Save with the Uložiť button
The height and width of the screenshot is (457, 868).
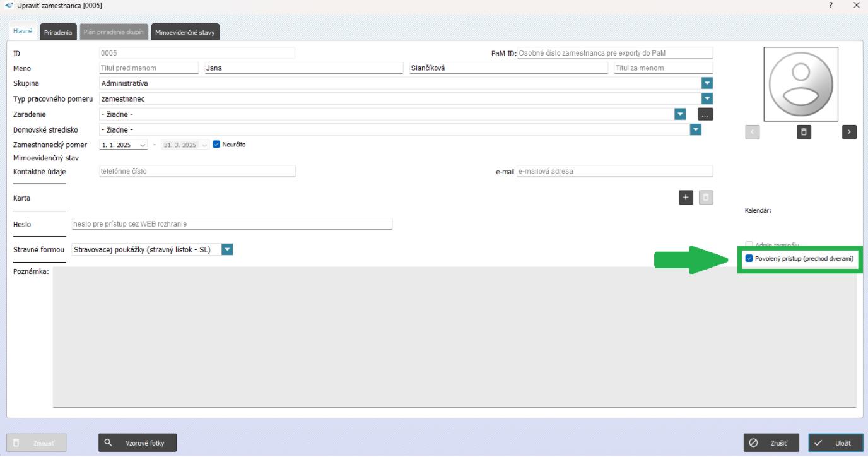point(836,443)
